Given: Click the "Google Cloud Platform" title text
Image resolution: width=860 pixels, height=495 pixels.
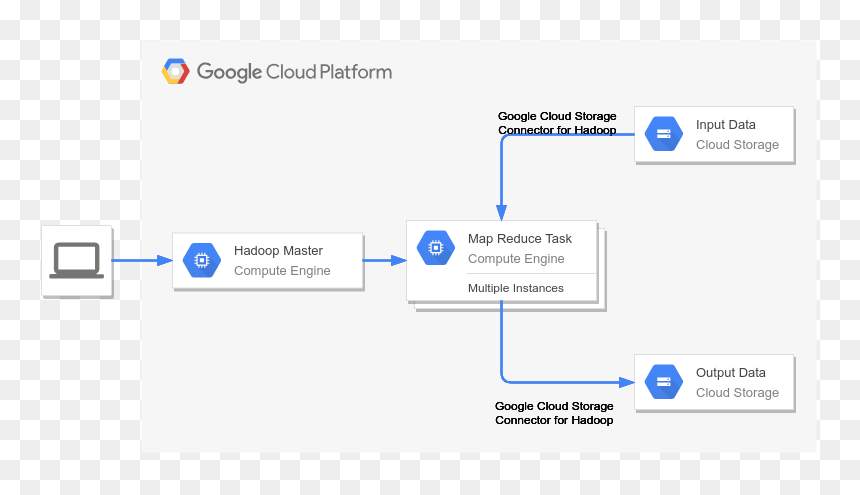Looking at the screenshot, I should click(294, 72).
